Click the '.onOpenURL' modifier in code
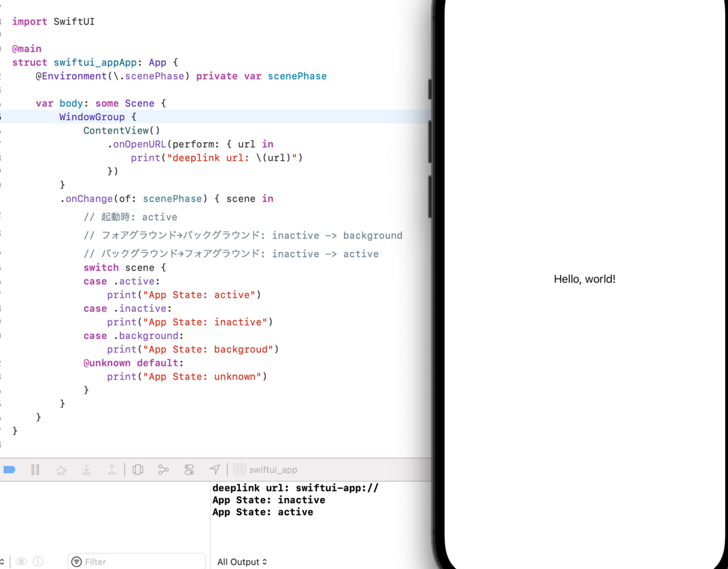728x569 pixels. tap(136, 144)
